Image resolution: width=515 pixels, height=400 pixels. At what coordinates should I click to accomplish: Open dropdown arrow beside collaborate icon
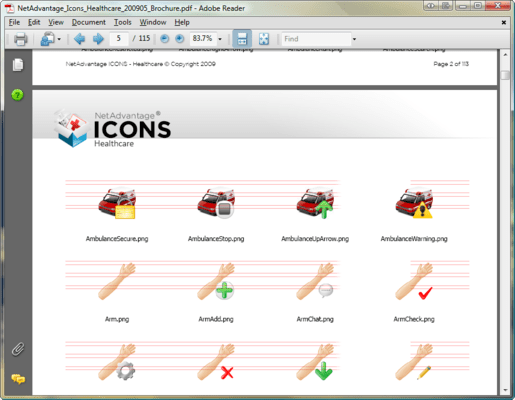pyautogui.click(x=59, y=39)
